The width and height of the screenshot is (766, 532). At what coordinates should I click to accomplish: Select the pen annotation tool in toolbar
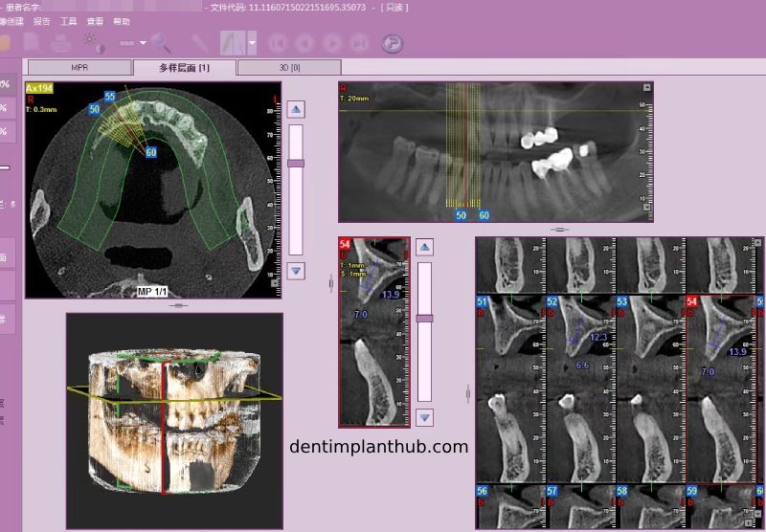pyautogui.click(x=200, y=43)
